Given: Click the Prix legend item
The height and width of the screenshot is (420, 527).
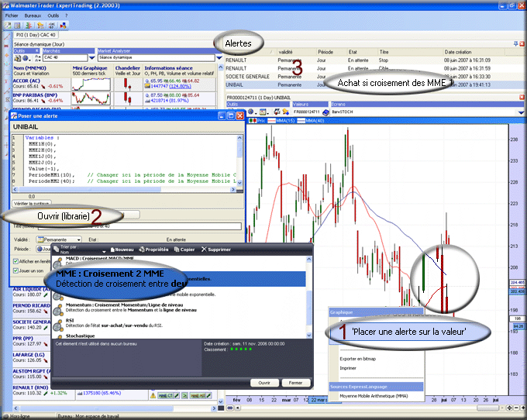Looking at the screenshot, I should click(x=258, y=120).
